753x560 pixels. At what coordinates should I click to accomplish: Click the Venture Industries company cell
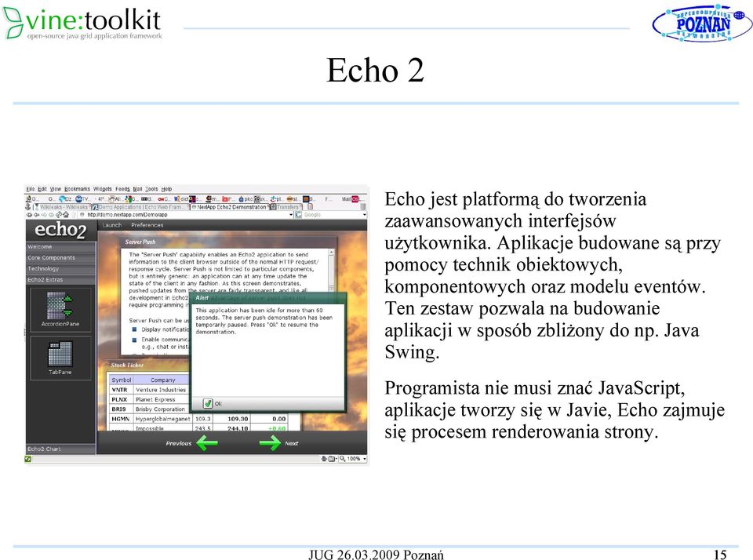(x=162, y=390)
